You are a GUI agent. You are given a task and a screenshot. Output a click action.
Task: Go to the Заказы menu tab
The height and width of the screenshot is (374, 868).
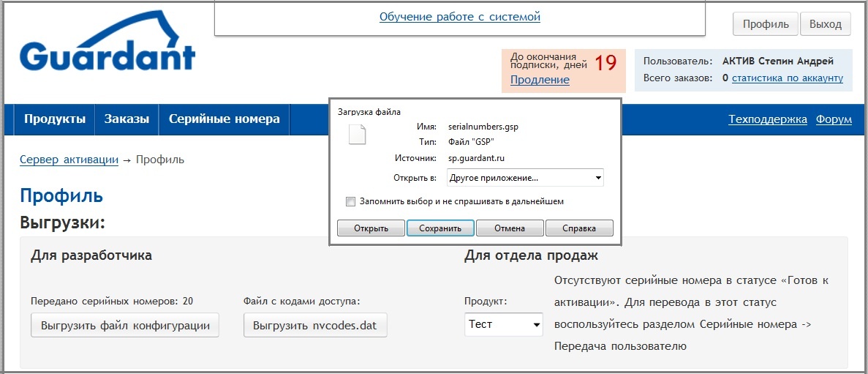127,119
